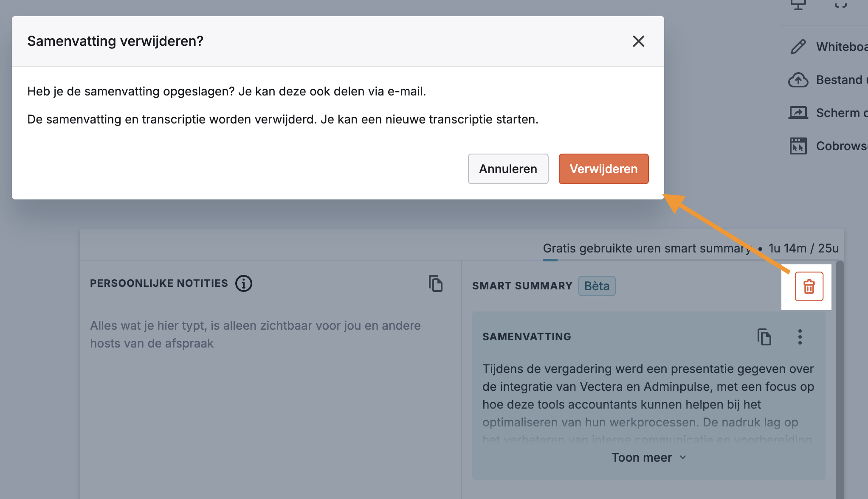
Task: Select the Bestand menu item label
Action: pyautogui.click(x=842, y=80)
